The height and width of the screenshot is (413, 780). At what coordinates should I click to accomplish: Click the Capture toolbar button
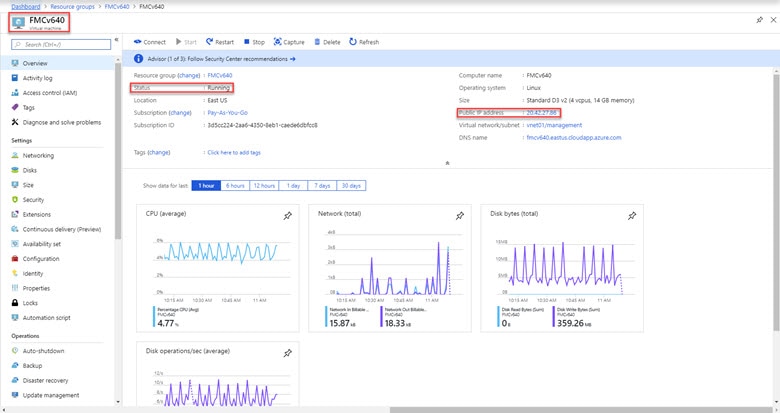288,42
